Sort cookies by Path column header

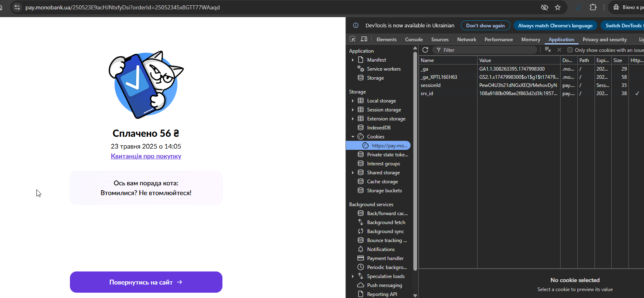point(586,60)
